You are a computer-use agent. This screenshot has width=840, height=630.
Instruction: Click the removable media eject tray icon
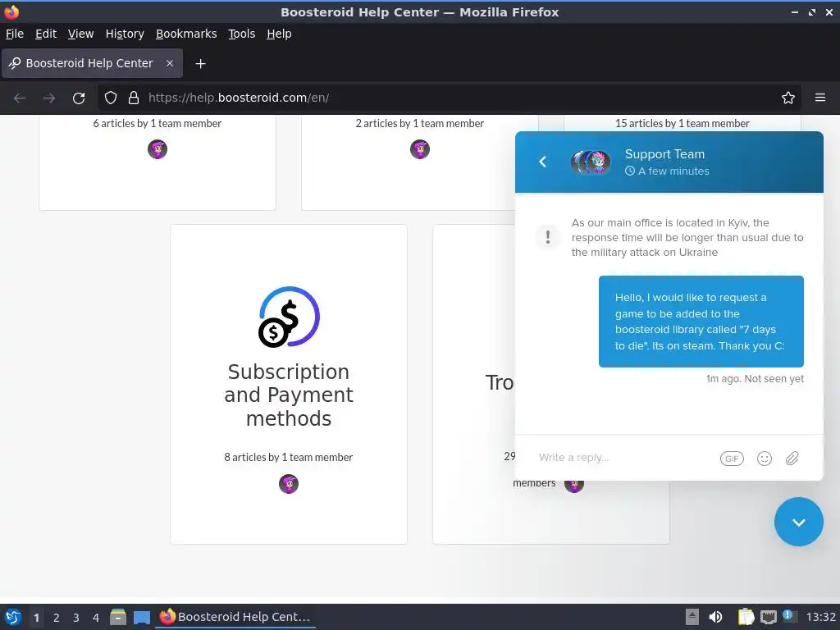coord(692,617)
